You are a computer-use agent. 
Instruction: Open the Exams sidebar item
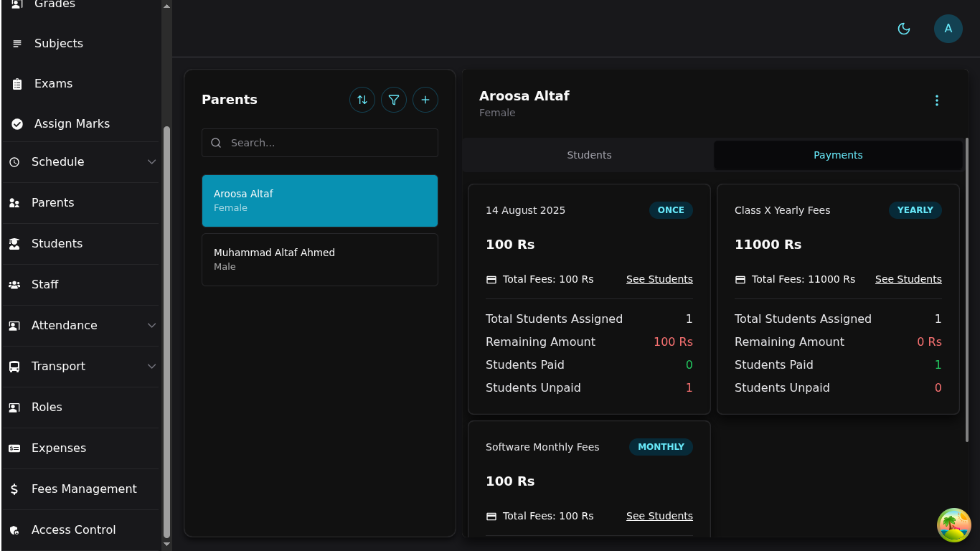click(53, 83)
